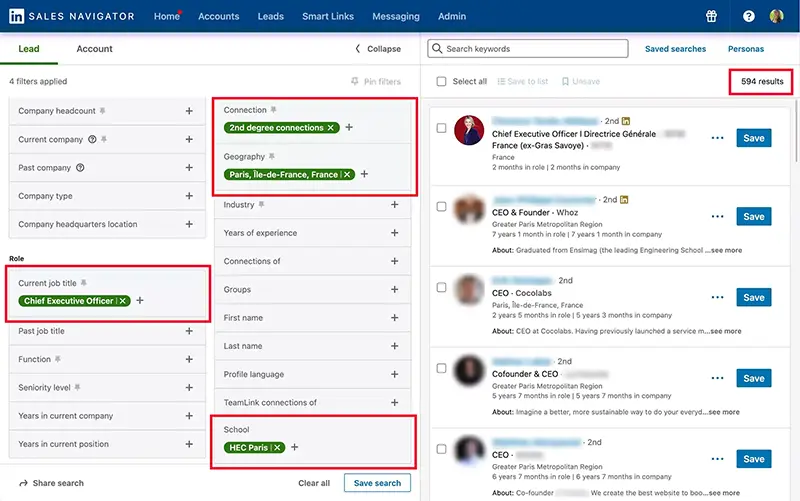Check the CEO Cocolabs lead checkbox
800x501 pixels.
pos(441,287)
